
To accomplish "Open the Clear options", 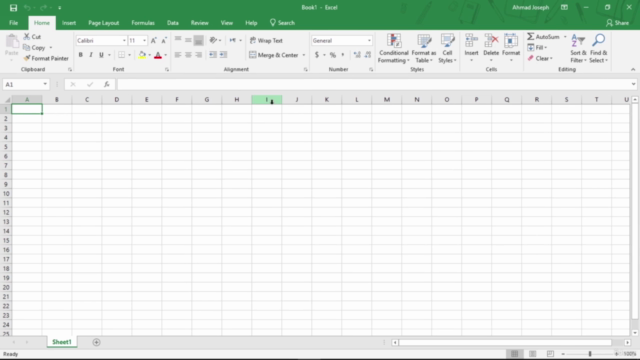I will [x=540, y=58].
